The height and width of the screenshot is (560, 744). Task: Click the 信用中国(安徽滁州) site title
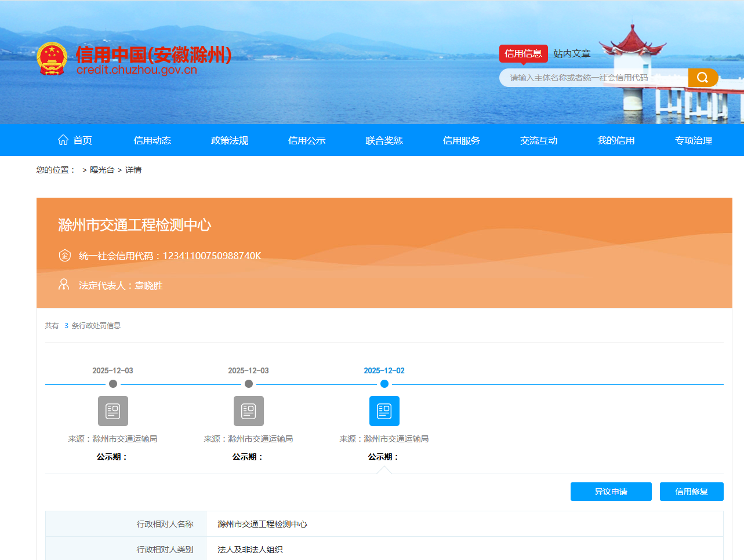point(154,54)
